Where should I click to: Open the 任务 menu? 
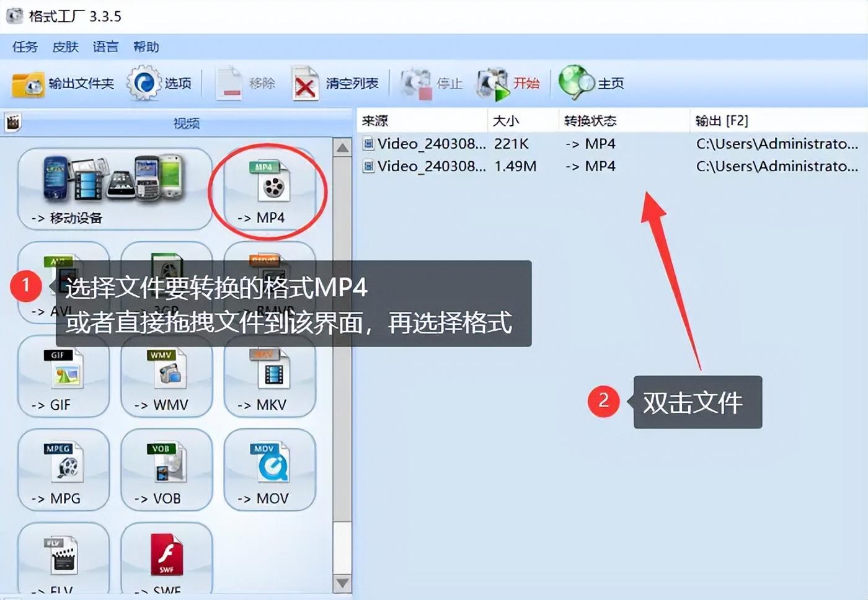click(25, 46)
